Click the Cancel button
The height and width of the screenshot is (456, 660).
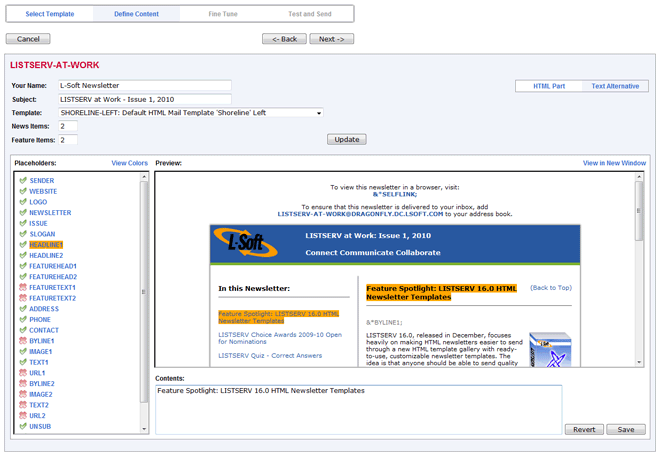click(x=28, y=39)
